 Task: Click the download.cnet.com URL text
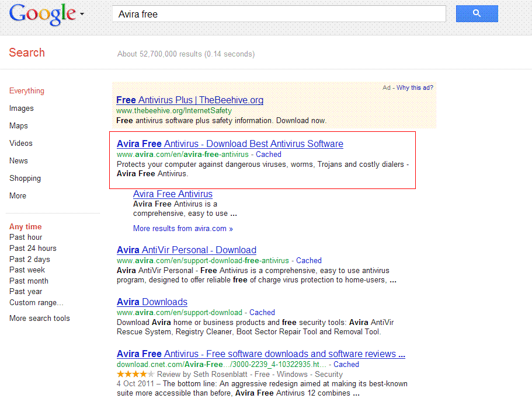coord(221,365)
